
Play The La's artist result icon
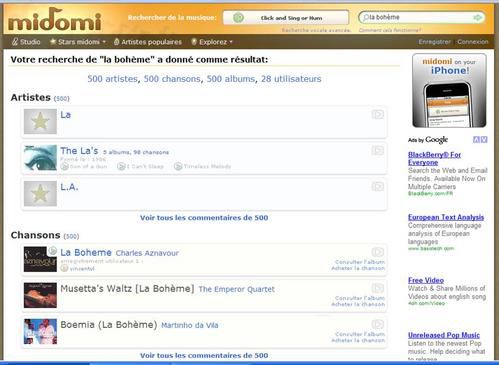[x=378, y=151]
